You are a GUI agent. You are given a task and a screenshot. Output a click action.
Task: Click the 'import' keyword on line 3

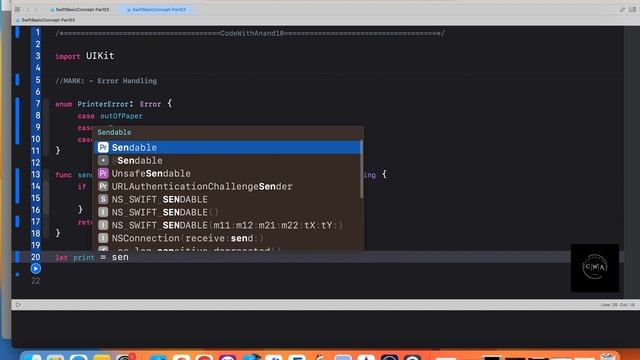point(68,56)
